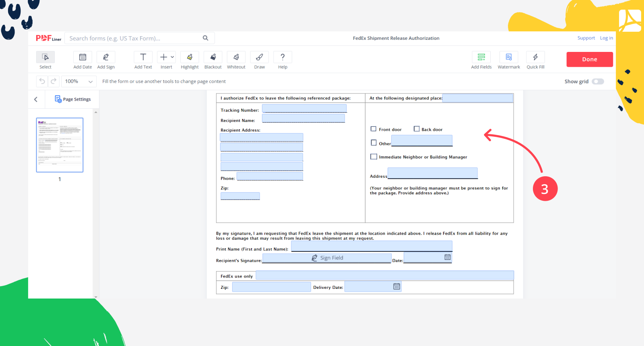The width and height of the screenshot is (644, 346).
Task: Select page 1 thumbnail
Action: [60, 145]
